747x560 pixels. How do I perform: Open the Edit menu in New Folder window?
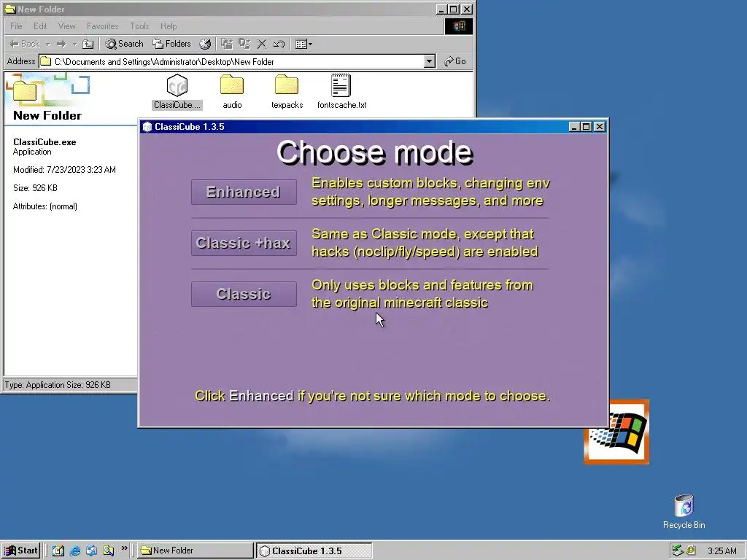[x=40, y=26]
